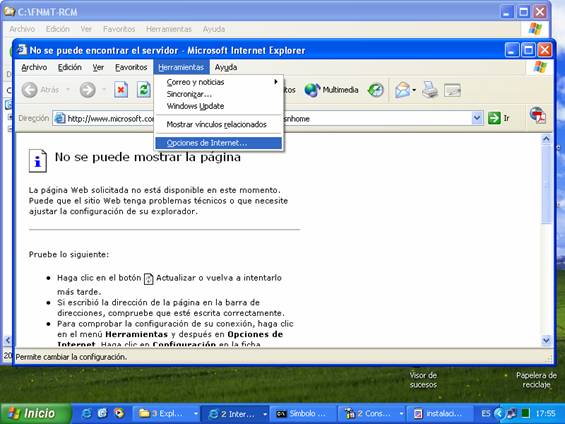This screenshot has width=565, height=424.
Task: Click the page scrollbar down arrow
Action: [546, 340]
